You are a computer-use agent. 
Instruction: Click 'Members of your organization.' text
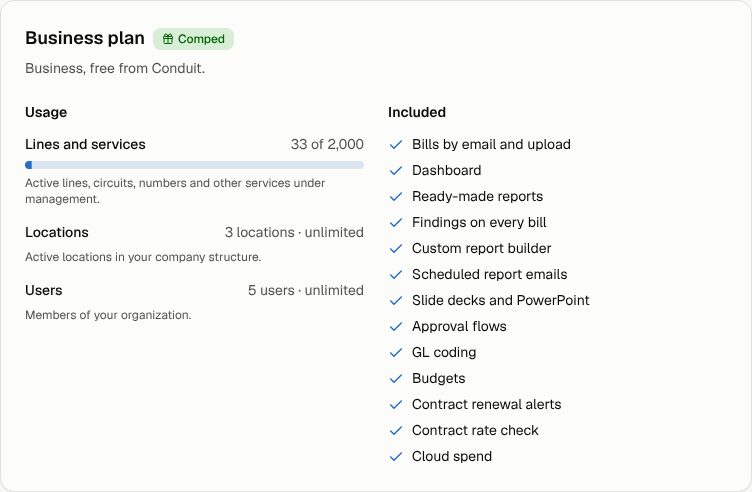click(108, 315)
